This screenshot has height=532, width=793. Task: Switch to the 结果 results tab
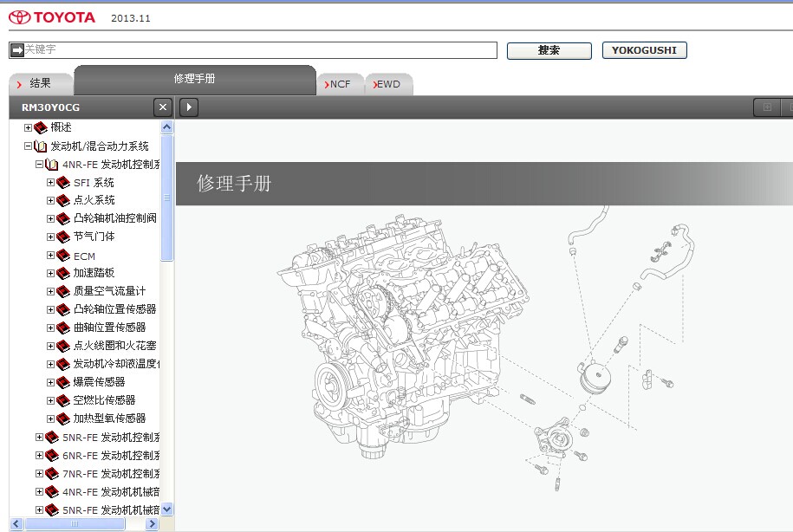pos(41,83)
